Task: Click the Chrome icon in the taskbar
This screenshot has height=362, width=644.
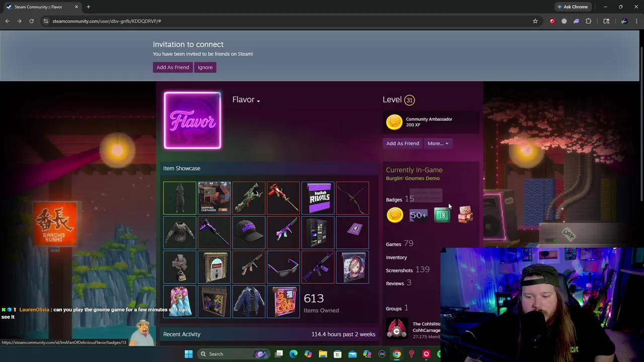Action: click(396, 354)
